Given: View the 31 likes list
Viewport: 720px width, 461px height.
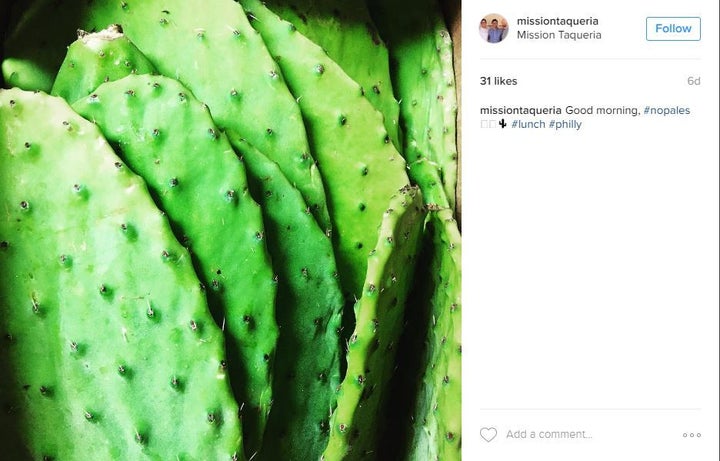Looking at the screenshot, I should (x=498, y=81).
